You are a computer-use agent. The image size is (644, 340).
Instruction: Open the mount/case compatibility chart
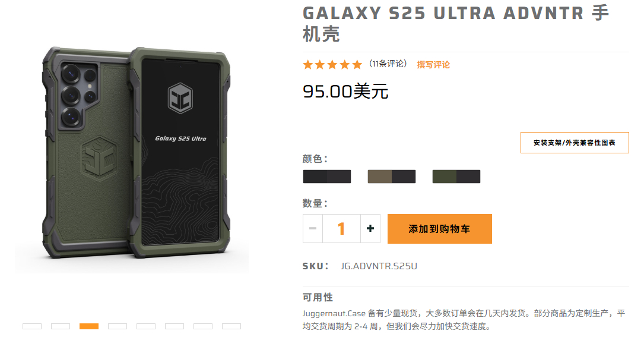click(575, 143)
